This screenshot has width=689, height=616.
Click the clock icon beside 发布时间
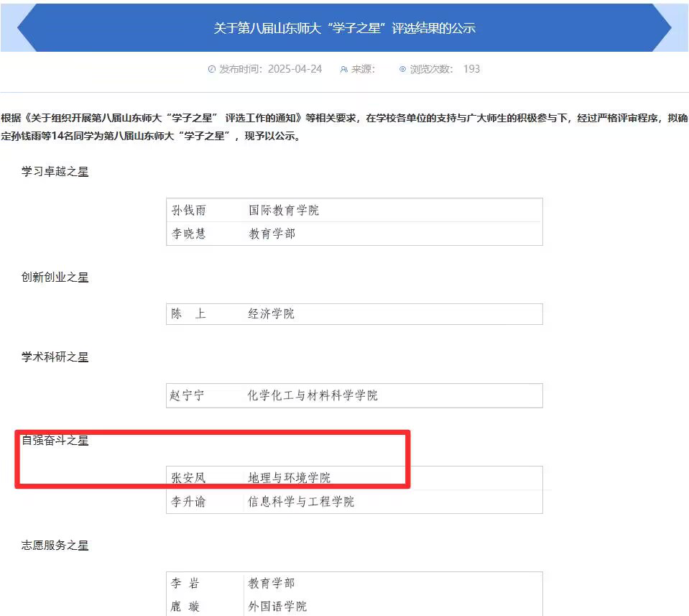(212, 70)
